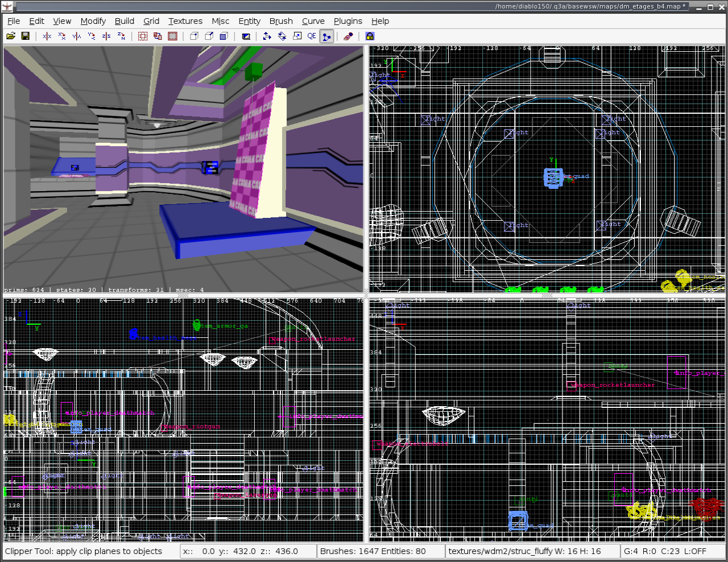The width and height of the screenshot is (728, 562).
Task: Open the Build menu
Action: (125, 21)
